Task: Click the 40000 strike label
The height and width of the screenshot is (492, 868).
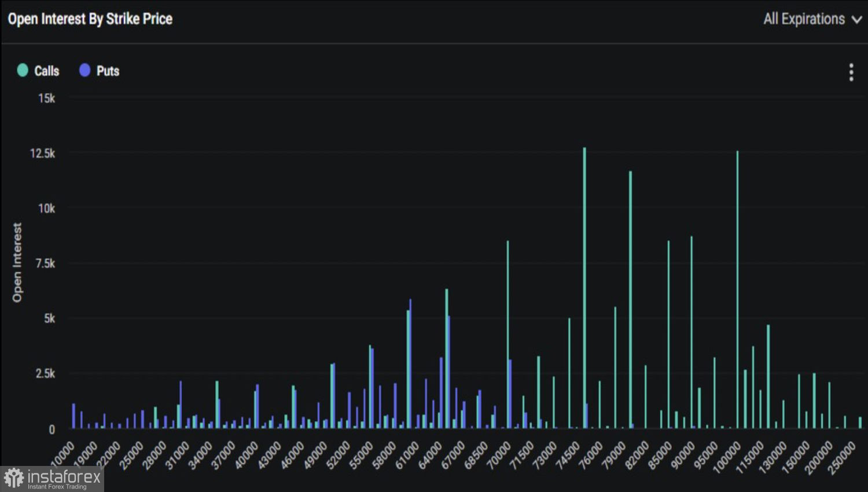Action: [x=246, y=454]
